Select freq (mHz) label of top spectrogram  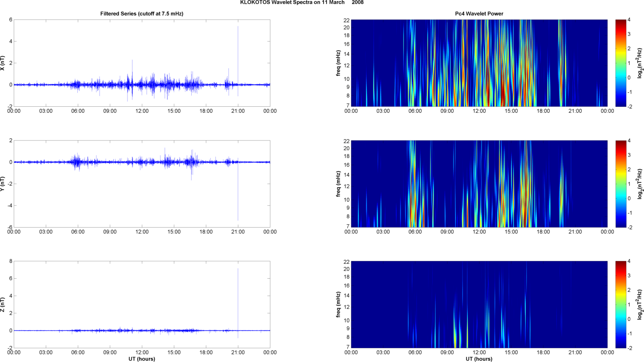tap(338, 63)
